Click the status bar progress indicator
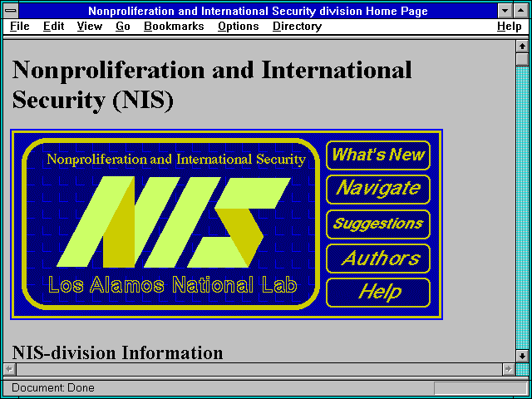 [480, 388]
